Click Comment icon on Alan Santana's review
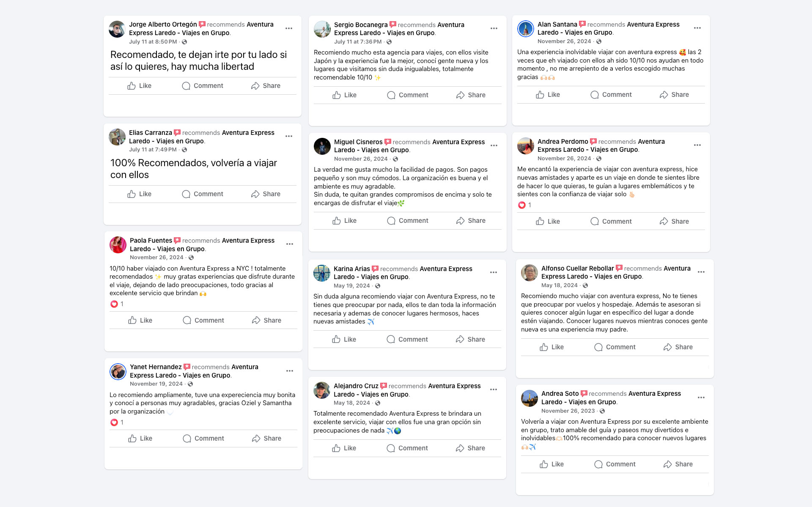 tap(595, 95)
